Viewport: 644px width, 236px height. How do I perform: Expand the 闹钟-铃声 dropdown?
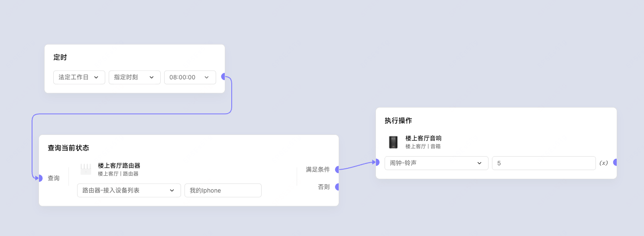436,163
